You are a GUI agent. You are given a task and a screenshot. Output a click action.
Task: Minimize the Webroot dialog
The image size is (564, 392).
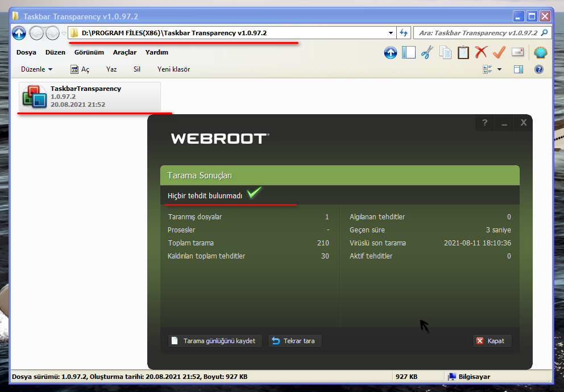tap(504, 123)
